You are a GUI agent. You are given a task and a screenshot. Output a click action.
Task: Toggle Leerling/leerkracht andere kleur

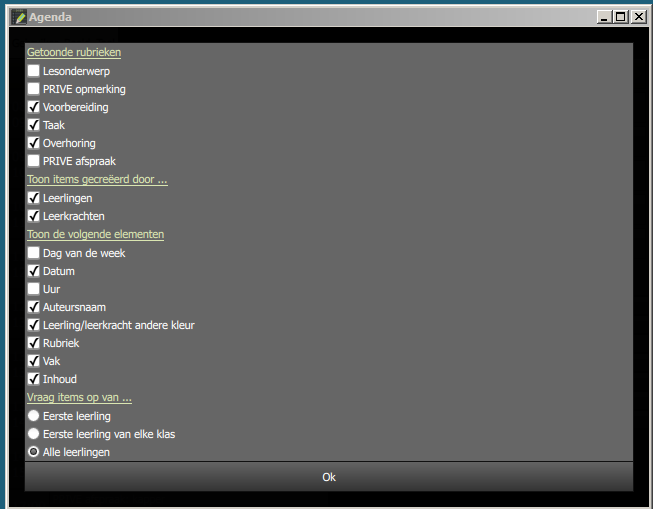[x=33, y=325]
